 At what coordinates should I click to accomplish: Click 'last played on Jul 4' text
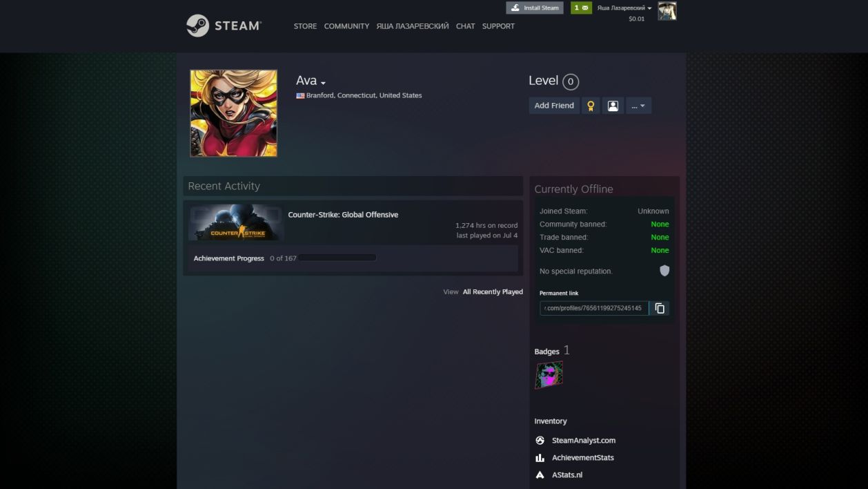tap(487, 236)
